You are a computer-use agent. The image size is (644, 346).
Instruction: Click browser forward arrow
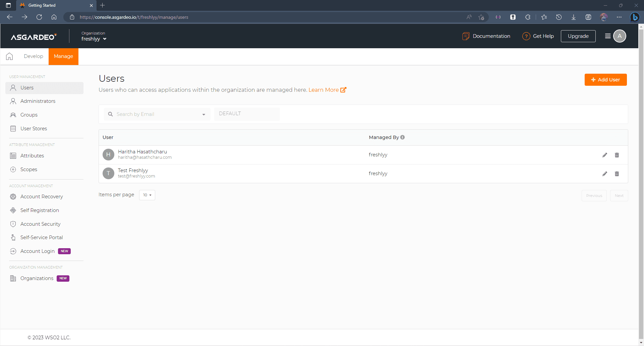click(x=24, y=17)
